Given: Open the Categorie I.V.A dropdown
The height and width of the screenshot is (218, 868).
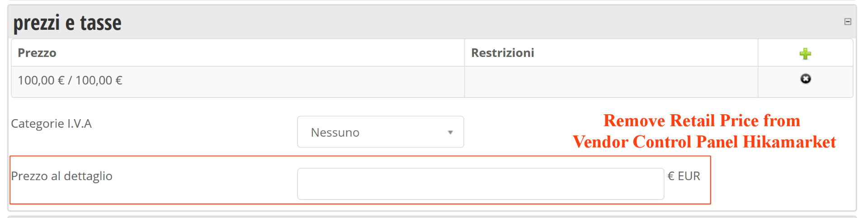Looking at the screenshot, I should click(380, 132).
